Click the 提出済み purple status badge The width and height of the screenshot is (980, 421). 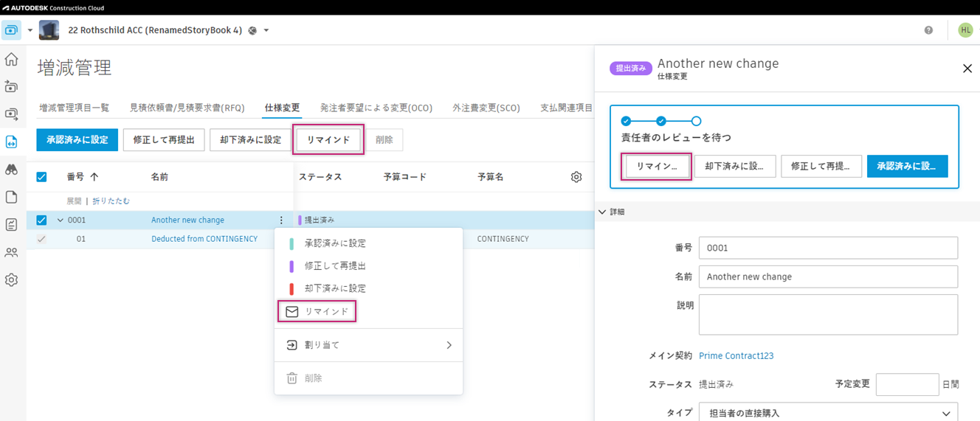(631, 68)
